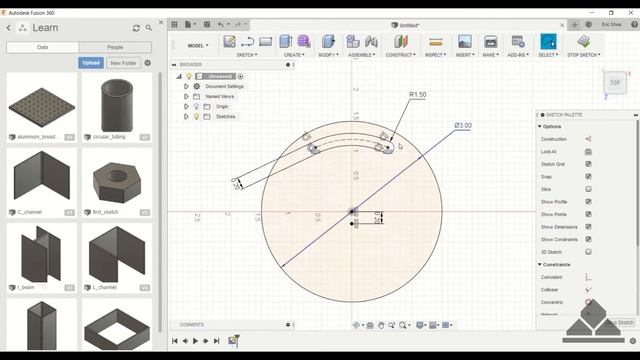
Task: Open the CONSTRUCT dropdown menu
Action: pyautogui.click(x=401, y=55)
